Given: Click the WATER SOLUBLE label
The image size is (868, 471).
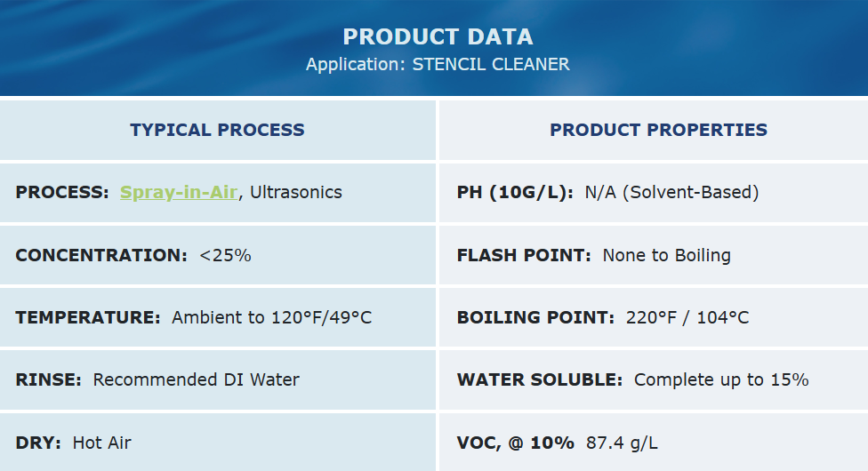Looking at the screenshot, I should point(540,379).
